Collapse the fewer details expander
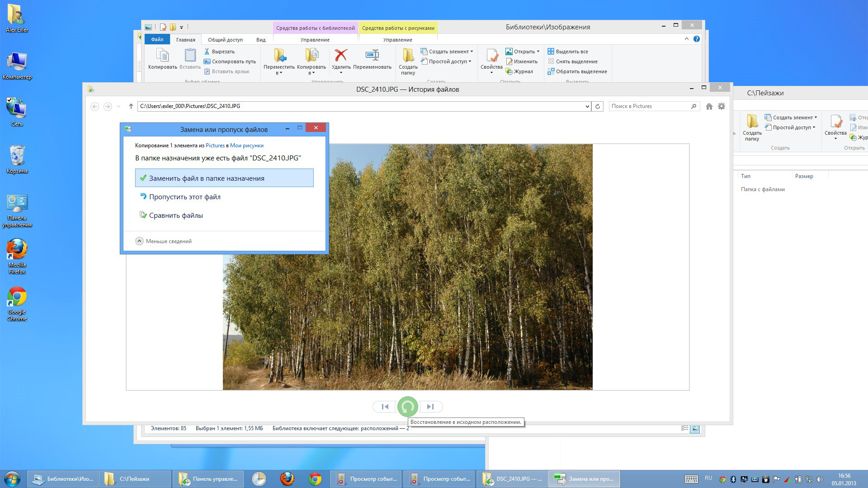 140,241
